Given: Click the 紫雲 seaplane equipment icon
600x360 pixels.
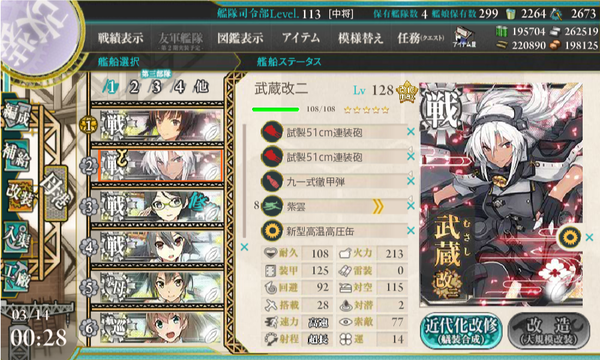Looking at the screenshot, I should point(272,207).
